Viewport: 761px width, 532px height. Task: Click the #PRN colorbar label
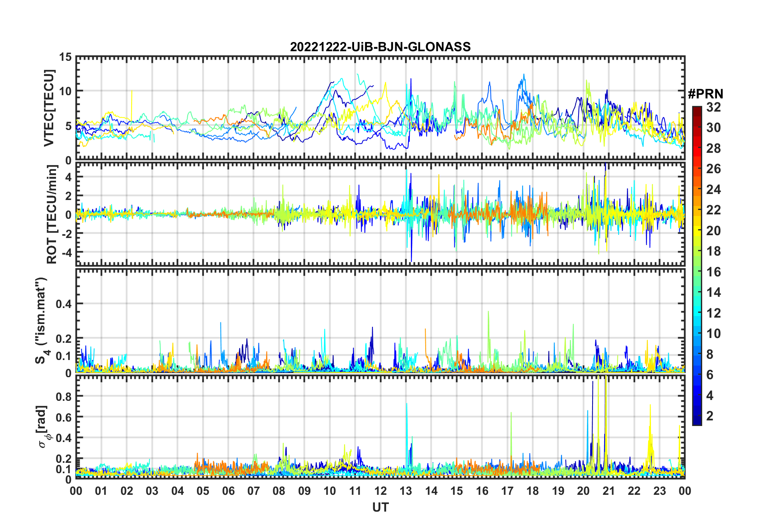coord(705,94)
